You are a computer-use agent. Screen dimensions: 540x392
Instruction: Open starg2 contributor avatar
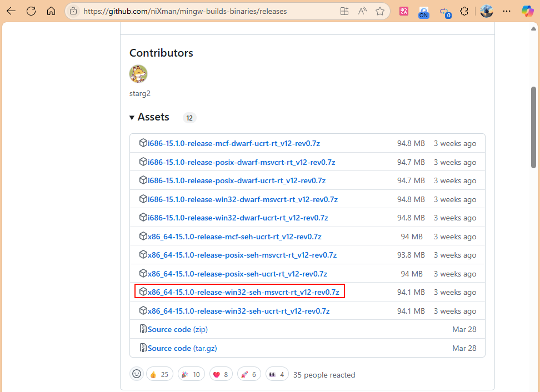point(138,74)
